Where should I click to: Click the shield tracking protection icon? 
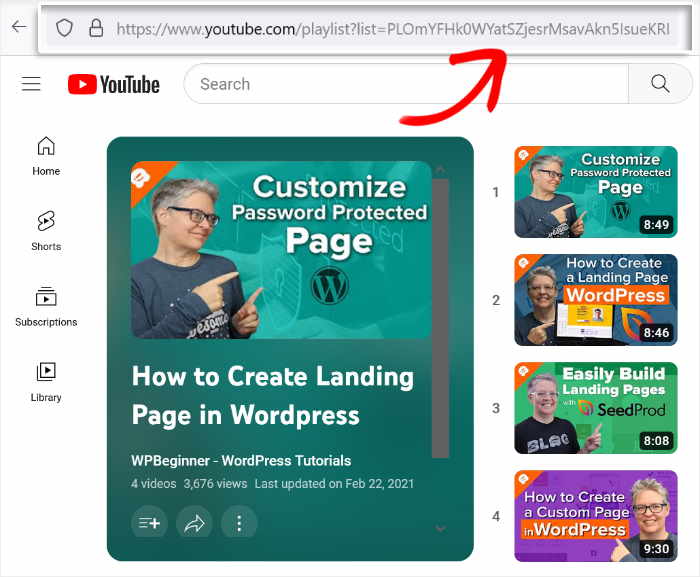point(64,28)
